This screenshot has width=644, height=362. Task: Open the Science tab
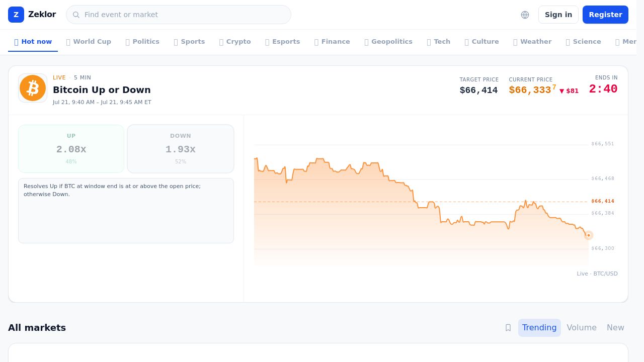(584, 42)
